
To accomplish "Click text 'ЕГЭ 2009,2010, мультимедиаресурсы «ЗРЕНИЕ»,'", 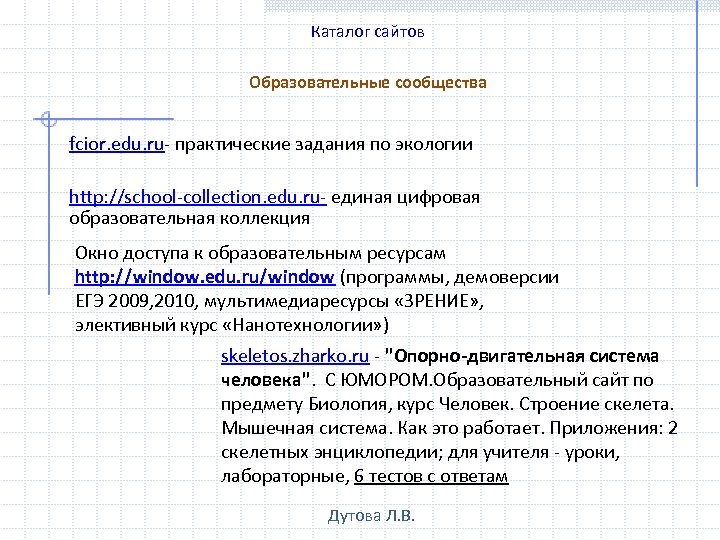I will (x=279, y=301).
